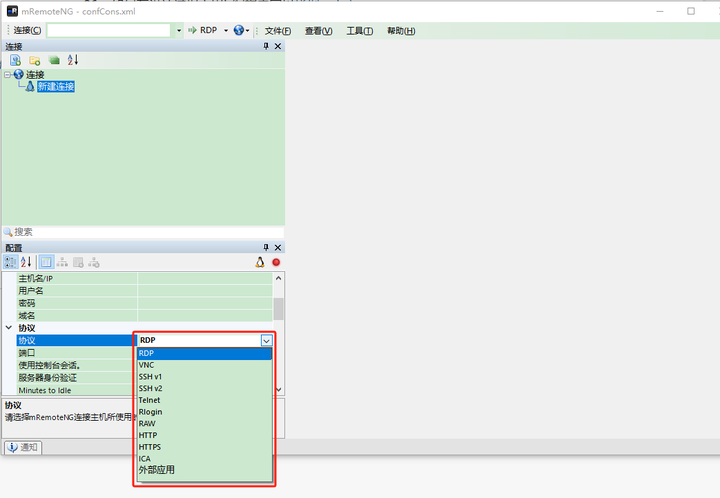This screenshot has height=498, width=720.
Task: Show inheritance settings in the config toolbar
Action: point(62,262)
